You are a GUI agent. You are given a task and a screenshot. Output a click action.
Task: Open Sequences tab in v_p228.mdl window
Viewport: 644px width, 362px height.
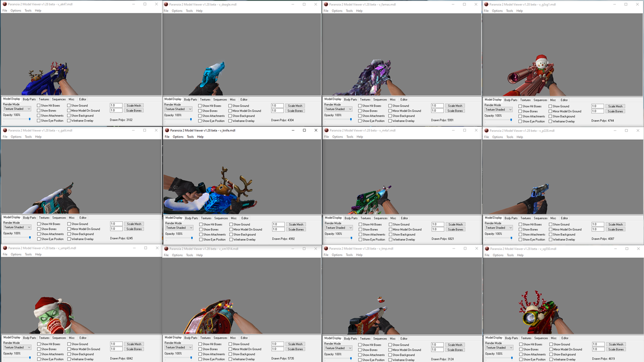tap(541, 218)
